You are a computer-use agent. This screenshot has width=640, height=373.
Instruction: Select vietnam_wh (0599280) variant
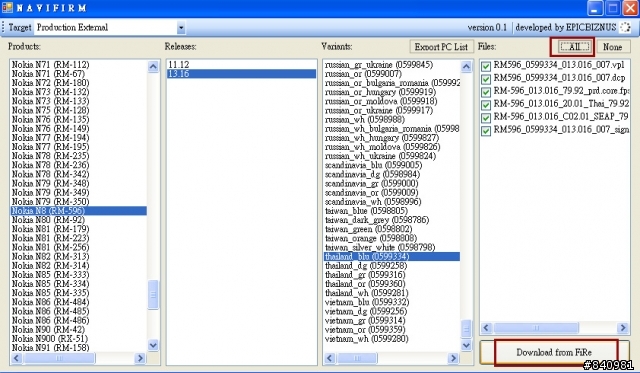pos(392,338)
